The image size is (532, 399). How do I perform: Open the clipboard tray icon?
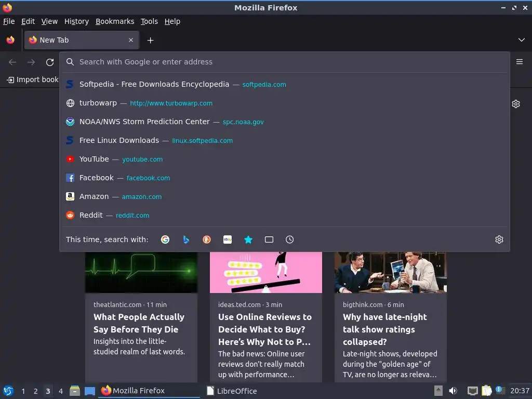pos(486,391)
